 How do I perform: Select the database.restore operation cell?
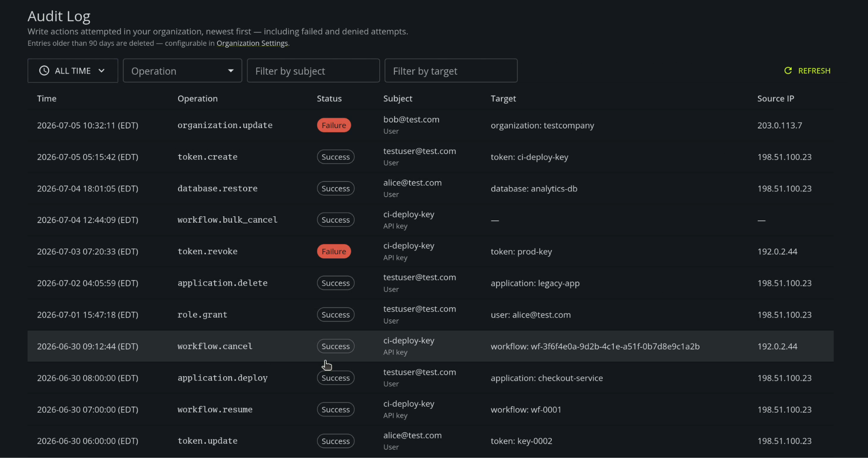coord(217,188)
